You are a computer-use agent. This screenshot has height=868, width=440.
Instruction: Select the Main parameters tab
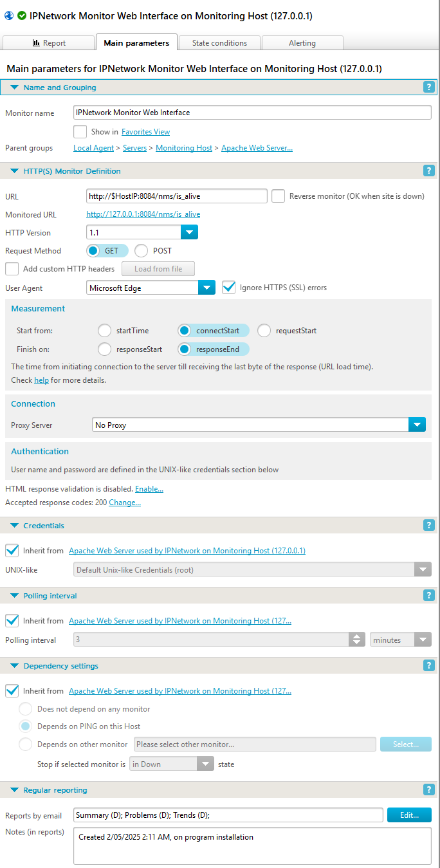coord(136,42)
